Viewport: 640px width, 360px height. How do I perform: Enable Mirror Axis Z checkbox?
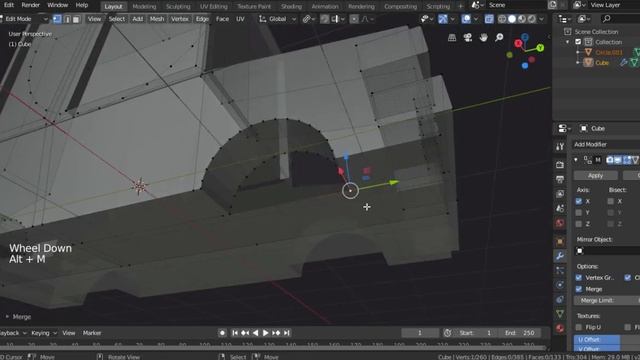[578, 224]
